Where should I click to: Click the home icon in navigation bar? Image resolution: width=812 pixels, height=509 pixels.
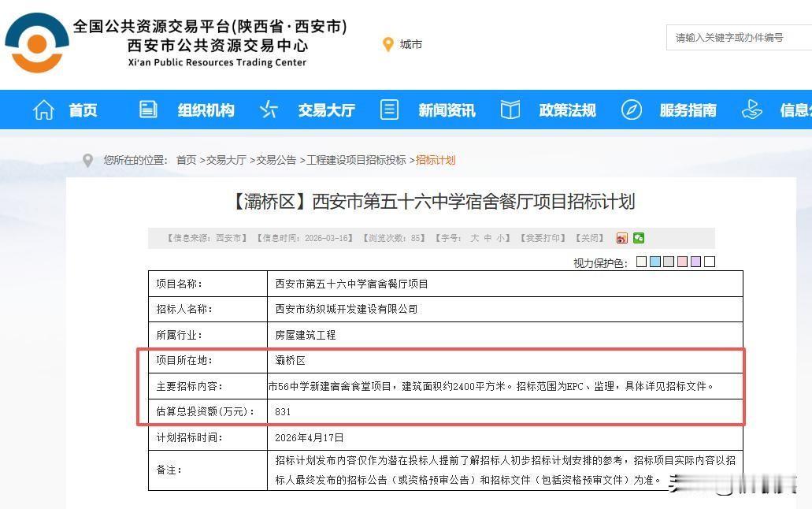(x=43, y=110)
